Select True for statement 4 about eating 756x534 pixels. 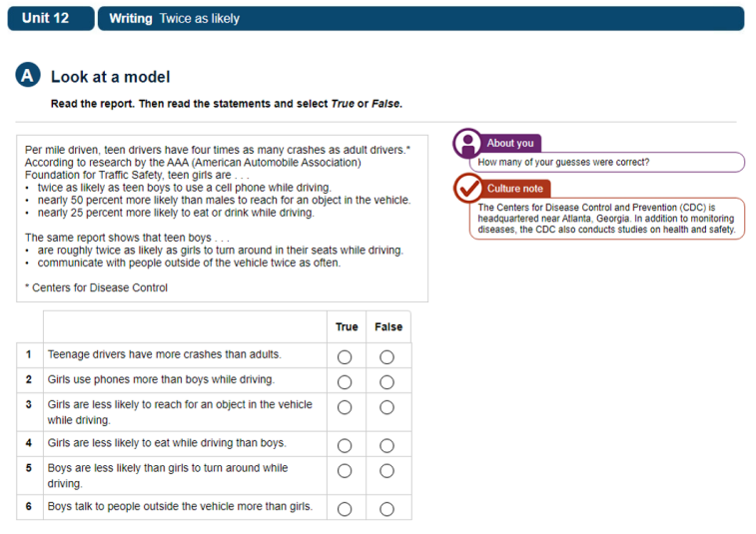pos(345,445)
